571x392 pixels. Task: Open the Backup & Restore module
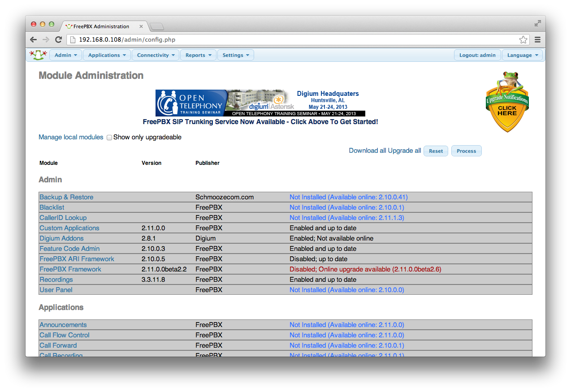click(x=66, y=197)
